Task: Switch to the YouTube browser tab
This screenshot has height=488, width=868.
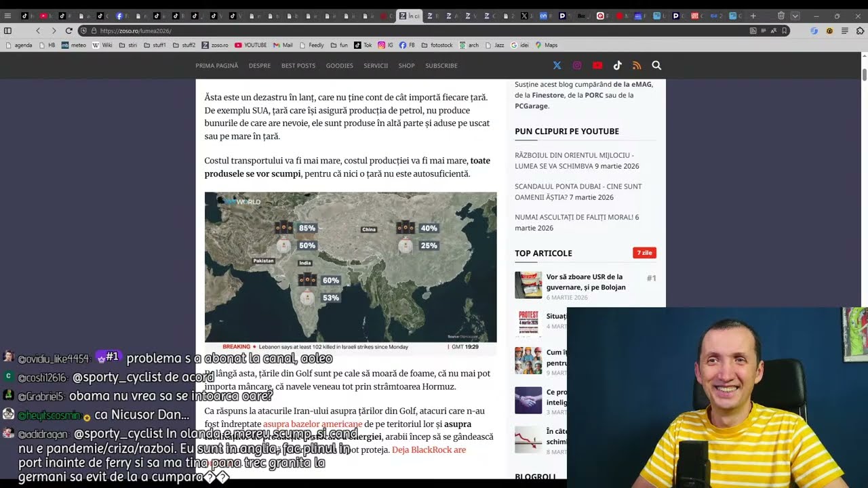Action: pyautogui.click(x=46, y=16)
